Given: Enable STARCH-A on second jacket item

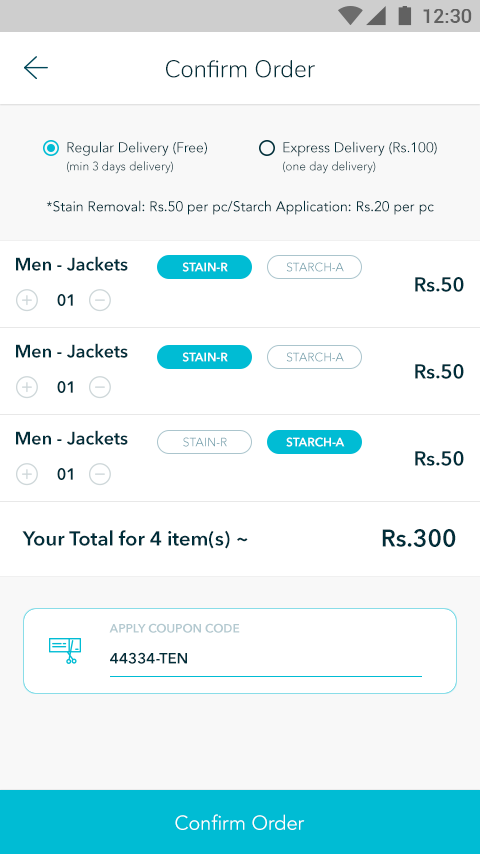Looking at the screenshot, I should 314,357.
